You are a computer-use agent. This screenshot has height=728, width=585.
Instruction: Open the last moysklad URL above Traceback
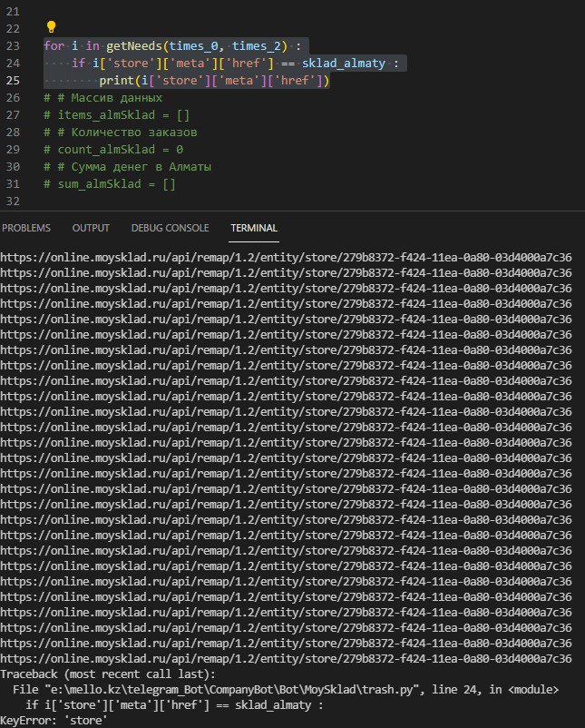point(286,659)
